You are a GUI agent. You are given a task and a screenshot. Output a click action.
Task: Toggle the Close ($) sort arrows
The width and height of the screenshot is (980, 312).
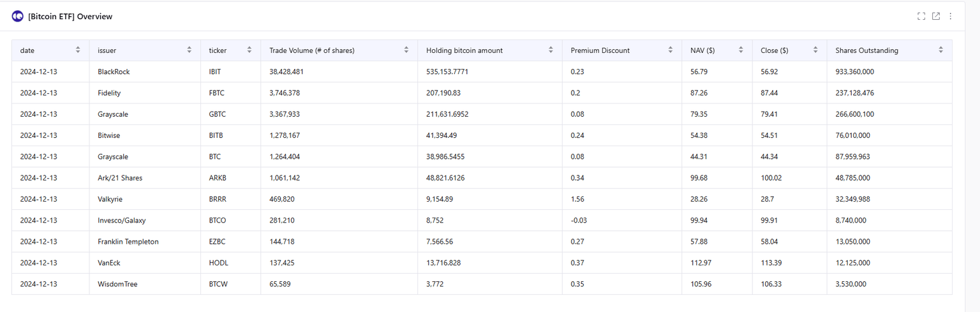[x=815, y=50]
